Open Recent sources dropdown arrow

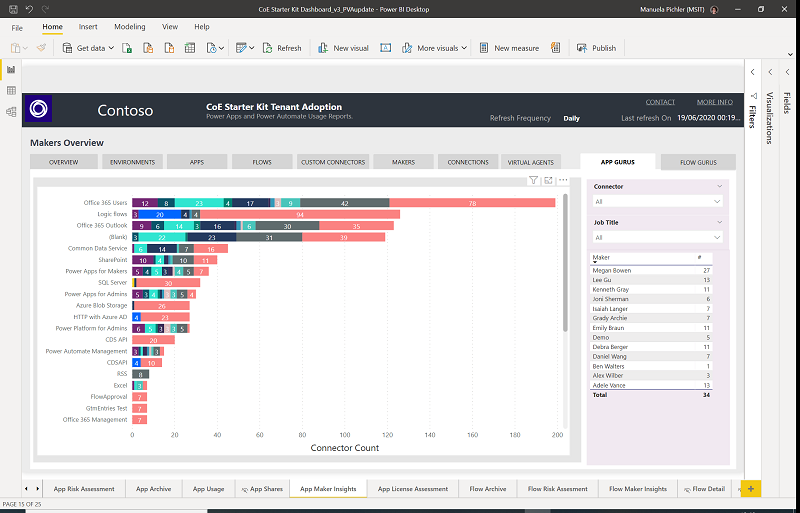[222, 48]
